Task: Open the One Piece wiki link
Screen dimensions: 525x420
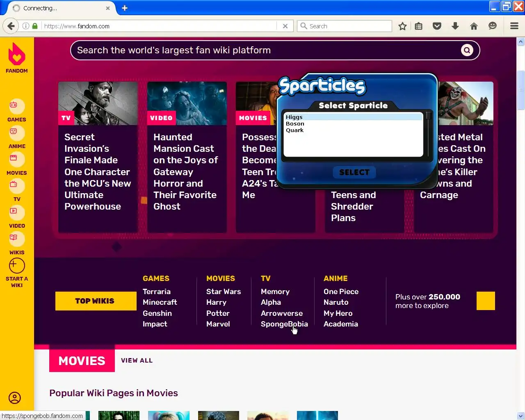Action: point(341,292)
